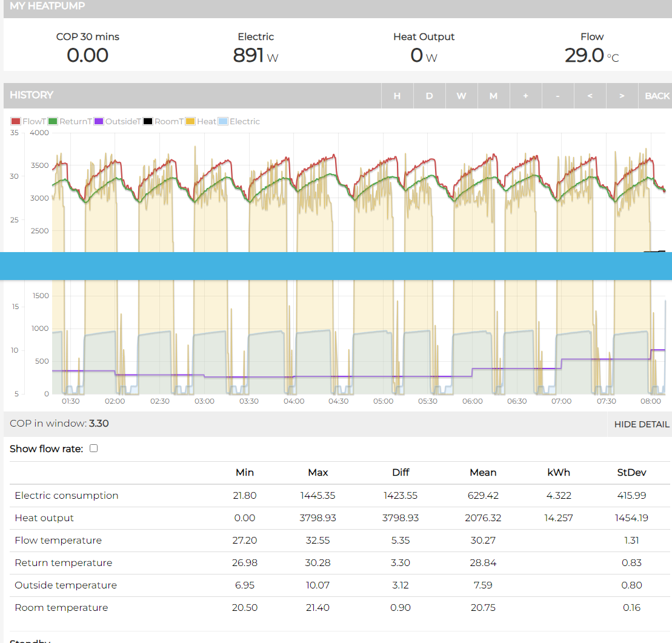Open the Heat output statistics link
Screen dimensions: 672x643
click(44, 518)
